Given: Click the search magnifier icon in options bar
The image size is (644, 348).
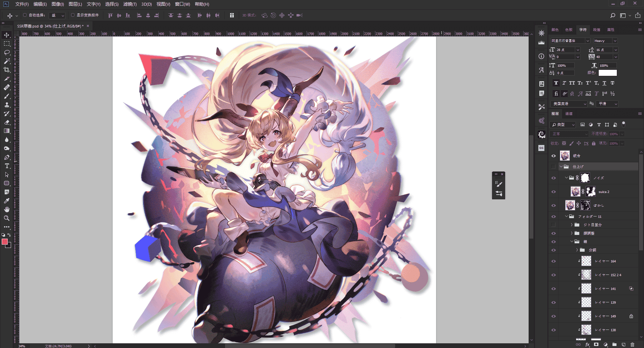Looking at the screenshot, I should [x=613, y=15].
